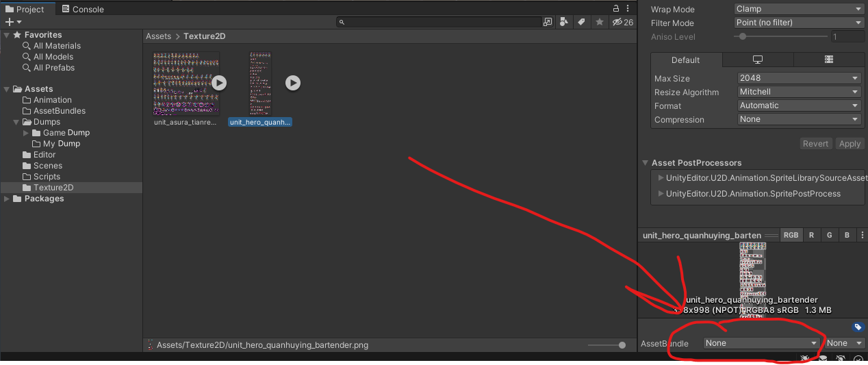Open the Search by Type filter icon
Image resolution: width=868 pixels, height=365 pixels.
pyautogui.click(x=563, y=22)
